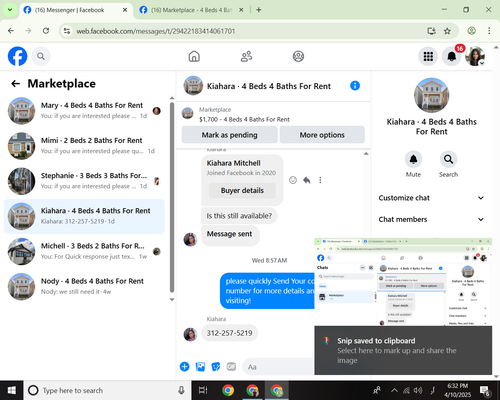React to Kiahara's message with emoji icon

tap(293, 180)
